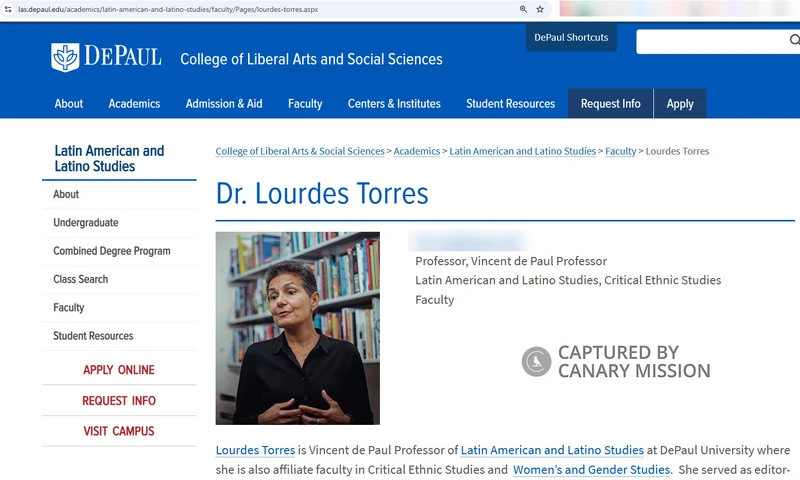The height and width of the screenshot is (480, 800).
Task: Open the Faculty top navigation menu
Action: pos(305,104)
